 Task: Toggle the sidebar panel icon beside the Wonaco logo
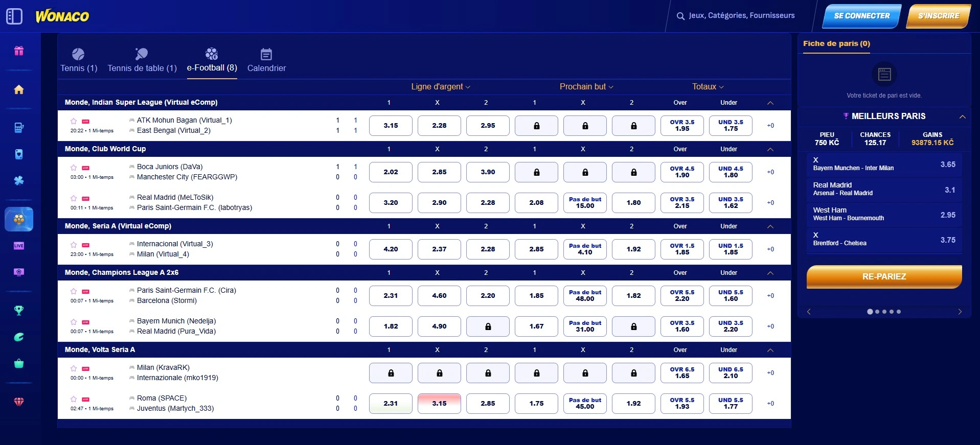coord(14,16)
